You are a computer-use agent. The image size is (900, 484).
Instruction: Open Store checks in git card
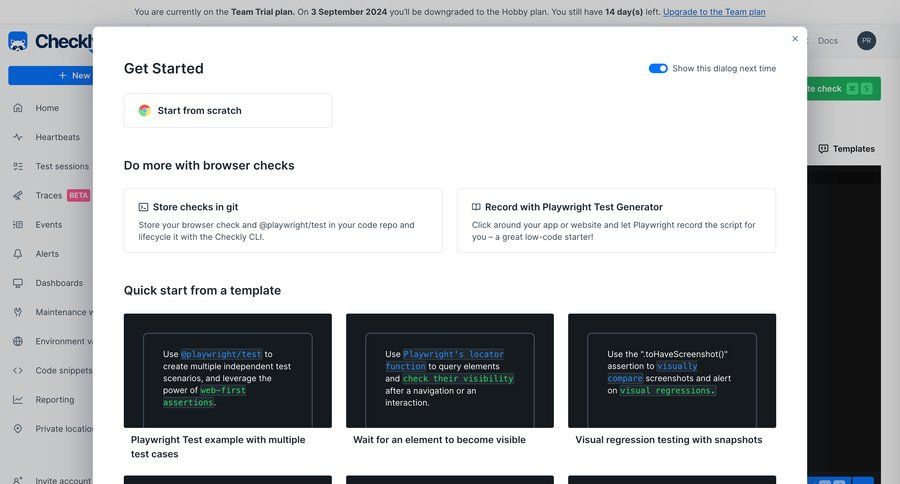pyautogui.click(x=283, y=220)
